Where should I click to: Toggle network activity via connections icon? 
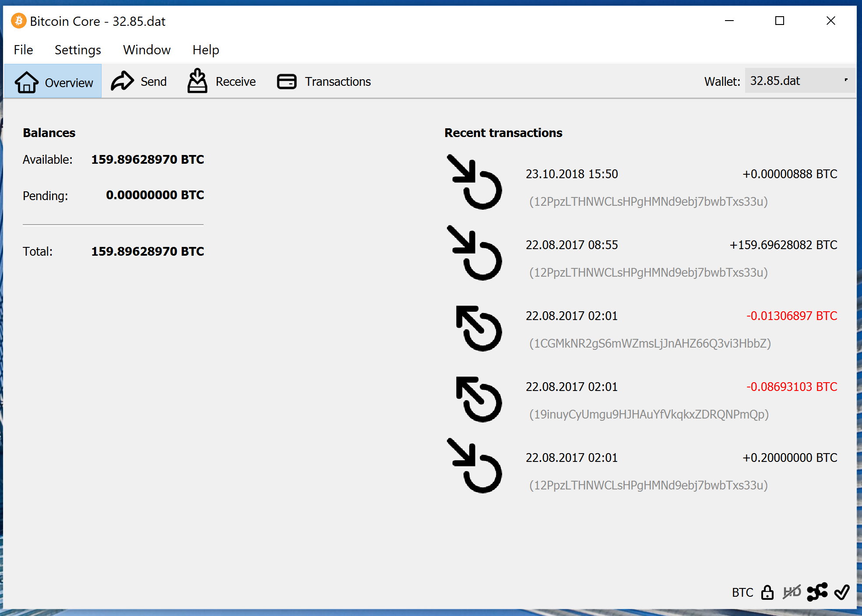tap(817, 592)
